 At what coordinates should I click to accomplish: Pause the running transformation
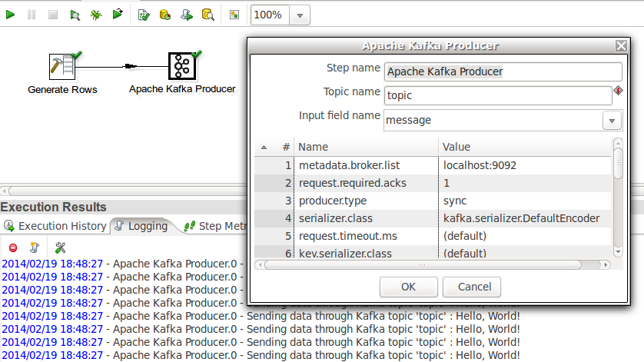[32, 15]
